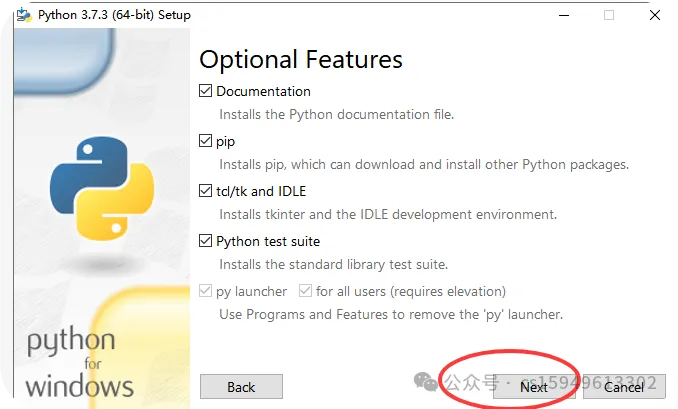Viewport: 678px width, 409px height.
Task: Uncheck the Documentation checkbox
Action: 207,91
